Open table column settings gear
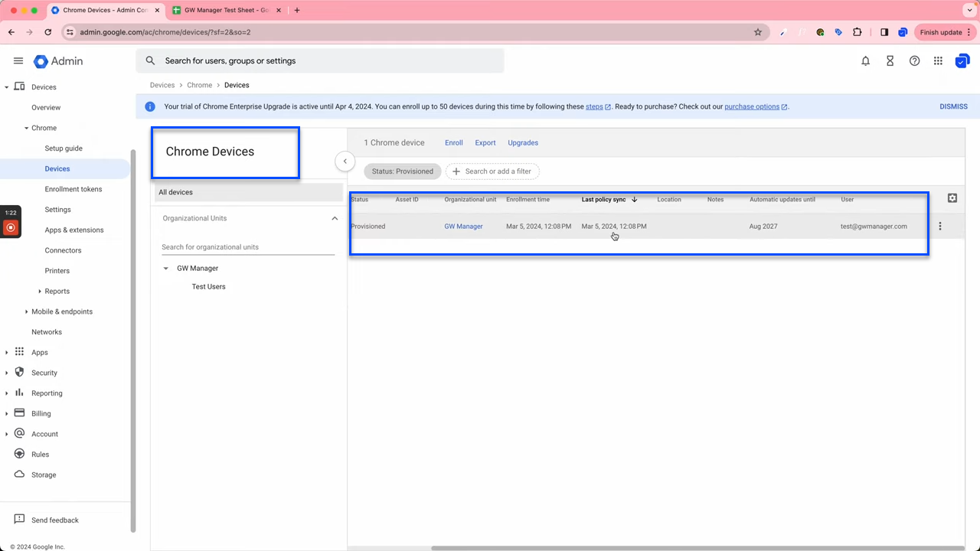980x551 pixels. pos(952,198)
